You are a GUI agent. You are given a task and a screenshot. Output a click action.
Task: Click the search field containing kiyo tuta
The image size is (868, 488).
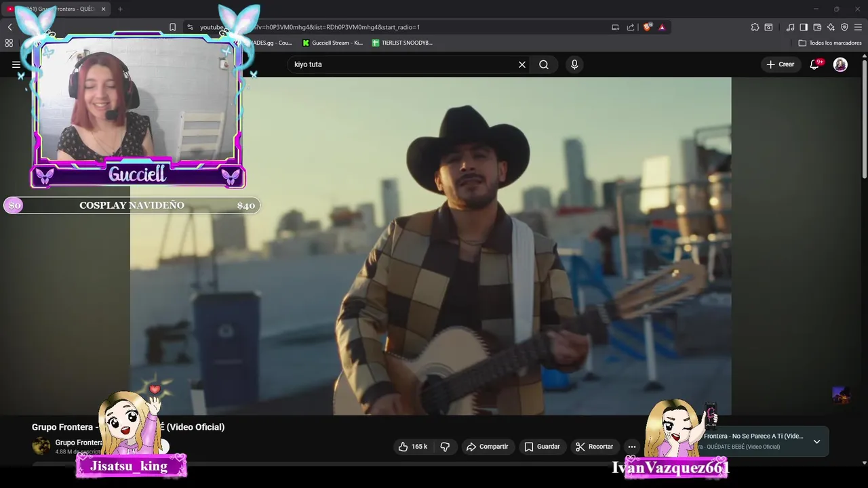point(403,64)
